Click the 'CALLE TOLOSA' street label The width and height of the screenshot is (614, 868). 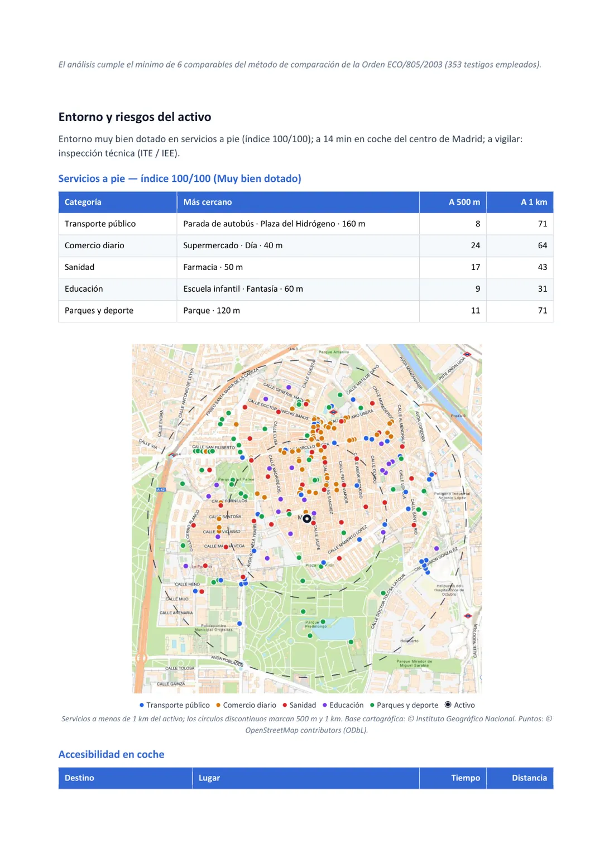coord(180,668)
